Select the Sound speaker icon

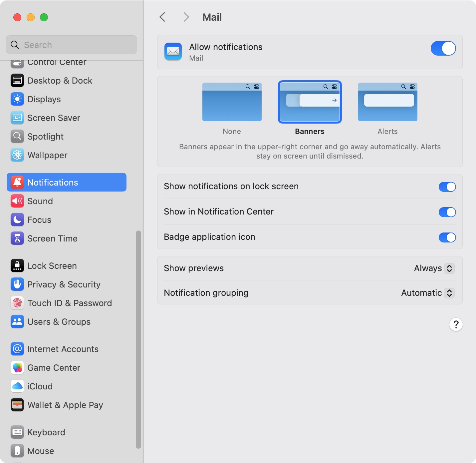(x=17, y=201)
